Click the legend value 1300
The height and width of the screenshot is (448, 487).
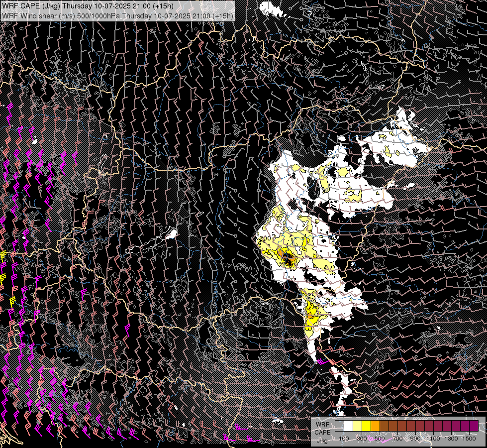pyautogui.click(x=451, y=439)
